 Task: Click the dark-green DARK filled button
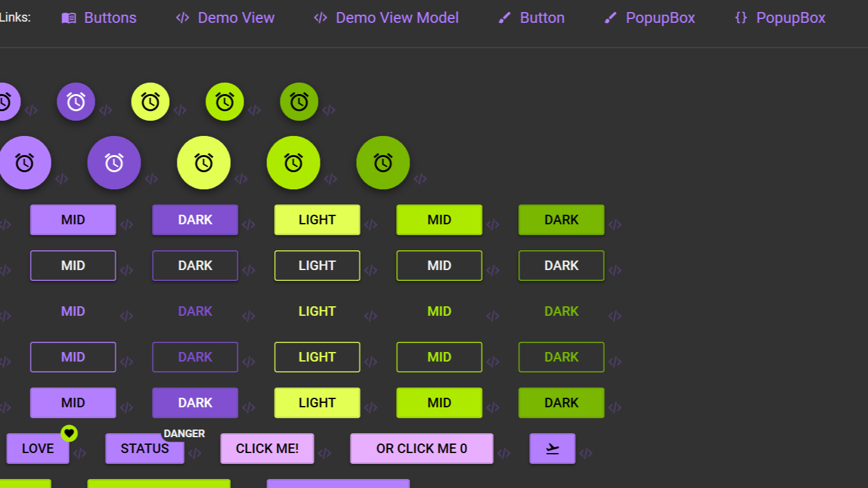pyautogui.click(x=561, y=219)
